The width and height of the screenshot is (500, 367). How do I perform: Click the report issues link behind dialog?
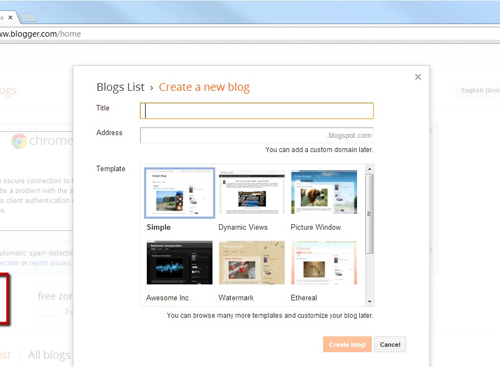pos(50,263)
